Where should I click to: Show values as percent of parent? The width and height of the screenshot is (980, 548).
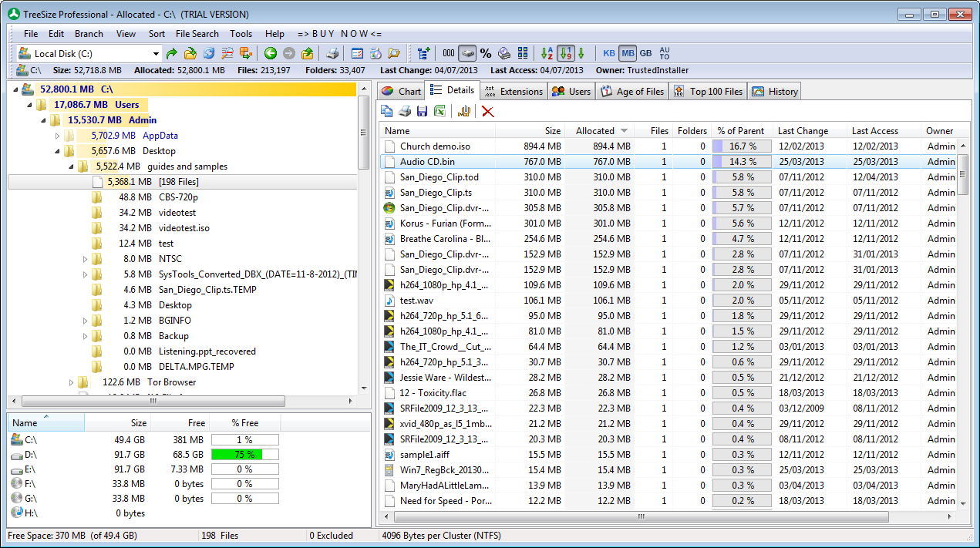484,52
